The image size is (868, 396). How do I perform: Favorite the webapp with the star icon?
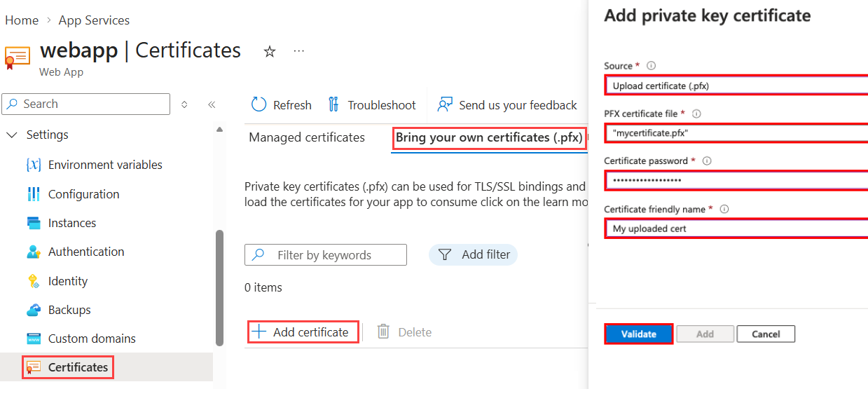pyautogui.click(x=270, y=51)
